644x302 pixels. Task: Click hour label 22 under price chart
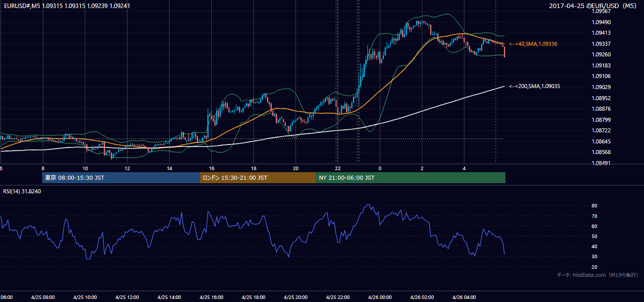[338, 169]
